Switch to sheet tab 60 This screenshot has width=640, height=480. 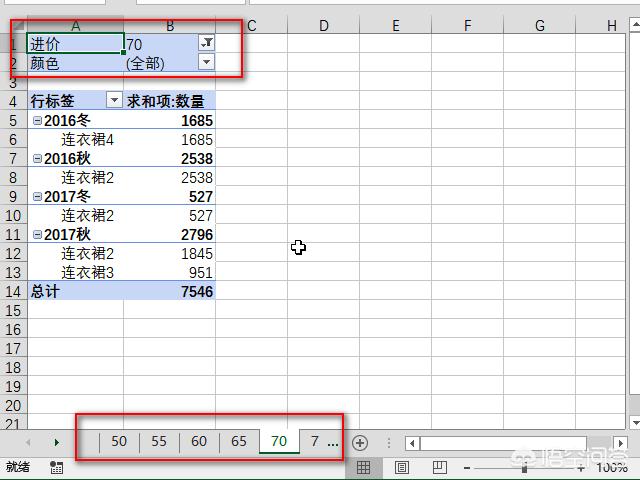click(199, 441)
